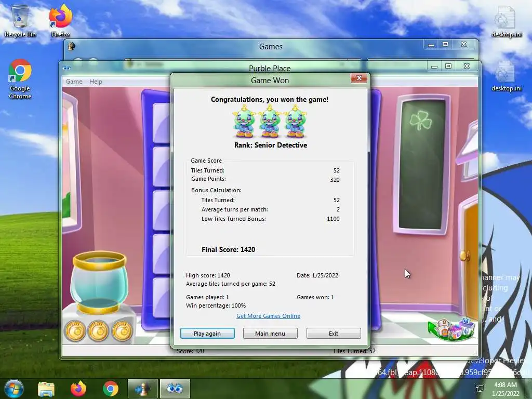Open the Get More Games Online link
Viewport: 532px width, 399px height.
coord(269,316)
